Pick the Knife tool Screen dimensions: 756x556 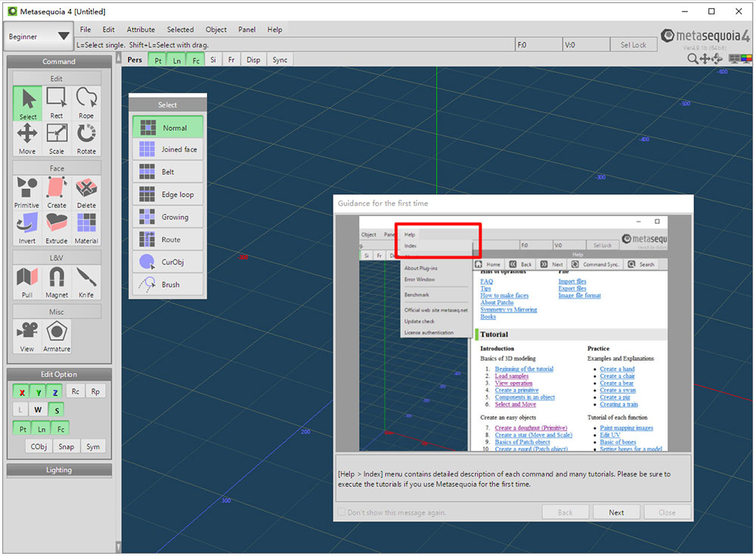click(x=86, y=282)
